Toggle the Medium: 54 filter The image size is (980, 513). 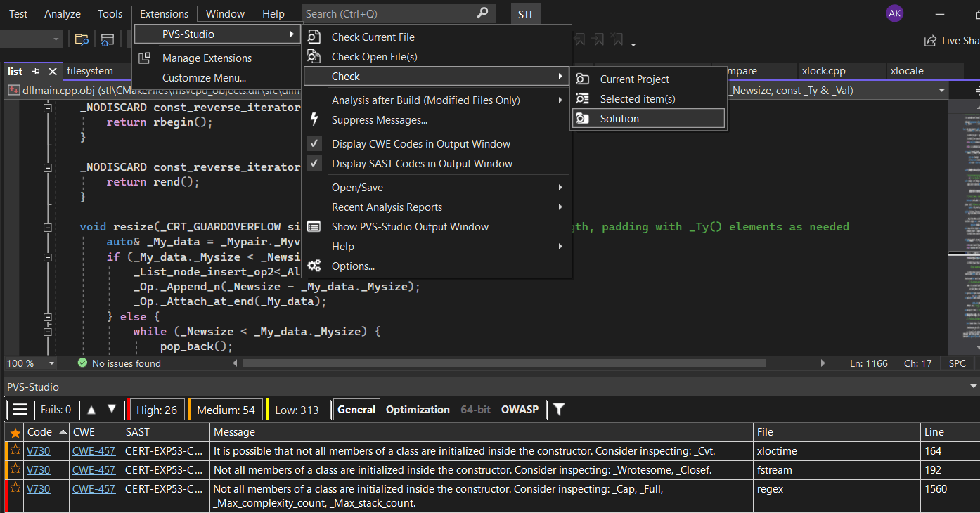(225, 410)
